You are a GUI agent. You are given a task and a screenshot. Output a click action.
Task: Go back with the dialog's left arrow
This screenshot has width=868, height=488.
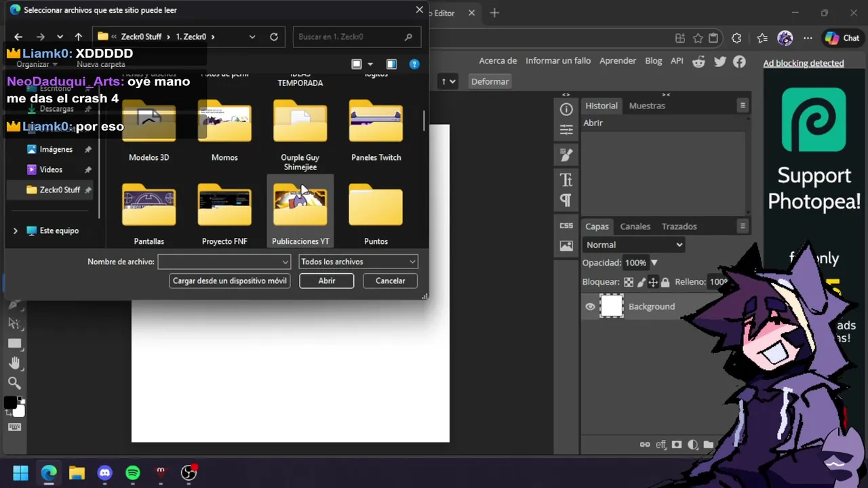[x=18, y=37]
